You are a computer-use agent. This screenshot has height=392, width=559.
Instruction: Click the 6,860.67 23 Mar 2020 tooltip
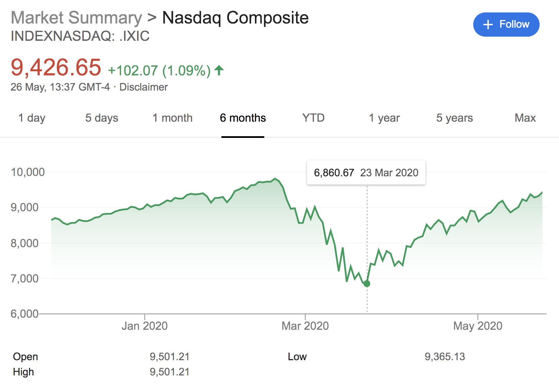366,172
